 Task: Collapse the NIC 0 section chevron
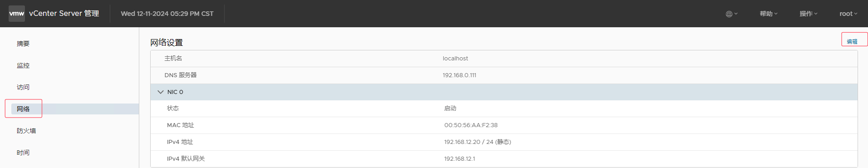[x=160, y=92]
